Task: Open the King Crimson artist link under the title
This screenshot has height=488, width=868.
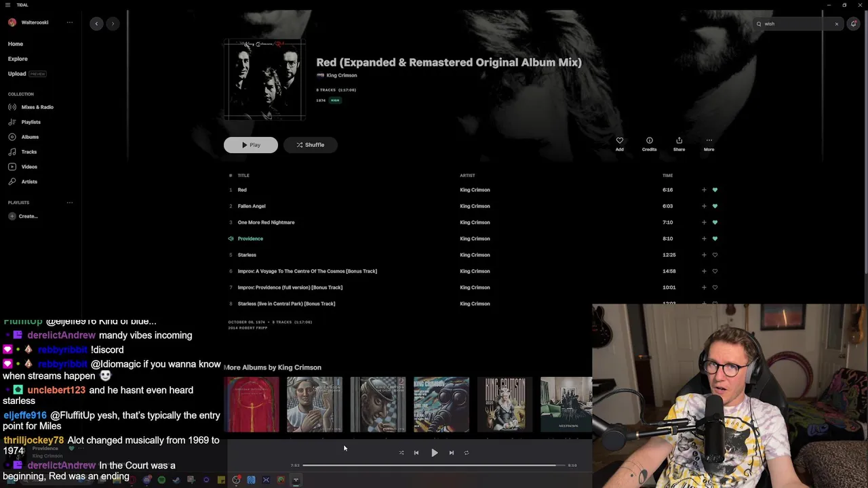Action: 342,75
